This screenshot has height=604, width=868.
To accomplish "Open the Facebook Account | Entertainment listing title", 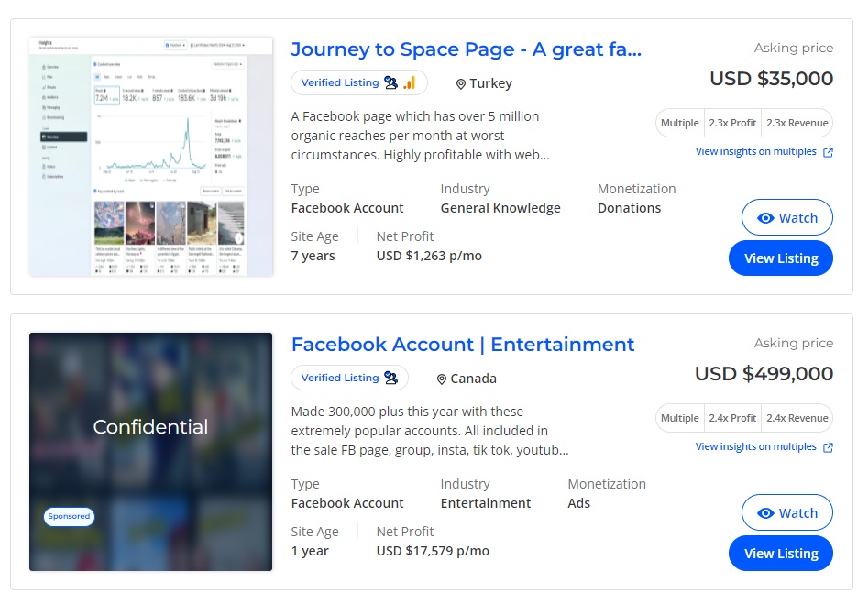I will [463, 345].
